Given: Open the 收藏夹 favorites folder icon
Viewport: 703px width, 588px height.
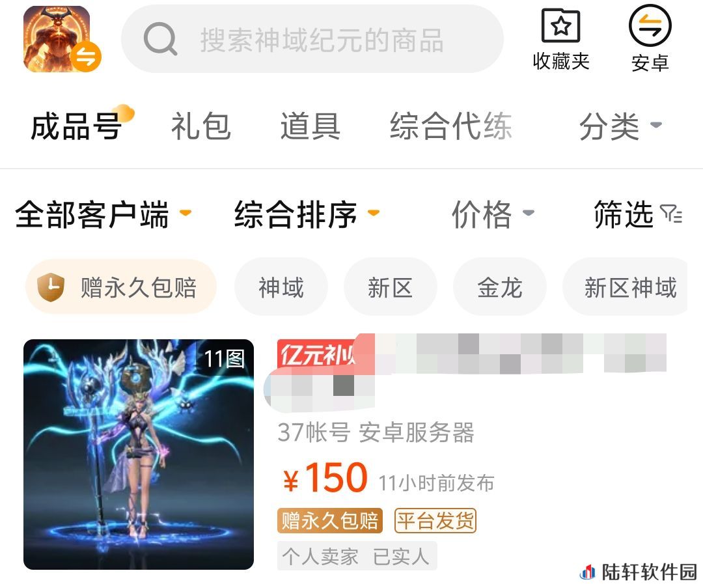Looking at the screenshot, I should pos(561,25).
